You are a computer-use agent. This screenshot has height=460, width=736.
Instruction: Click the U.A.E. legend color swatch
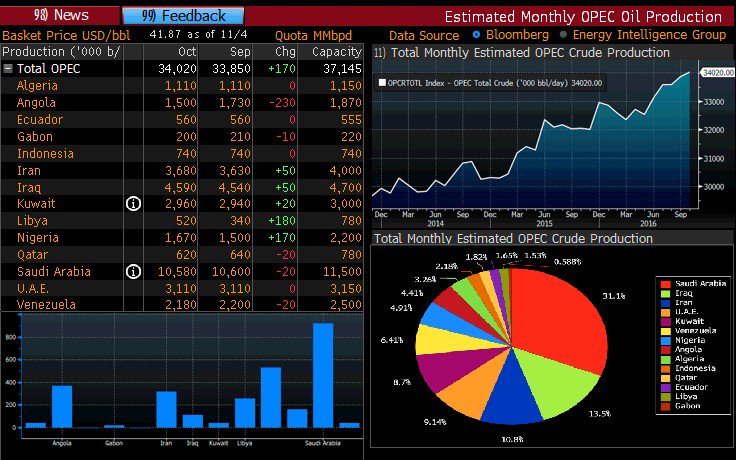click(x=665, y=312)
